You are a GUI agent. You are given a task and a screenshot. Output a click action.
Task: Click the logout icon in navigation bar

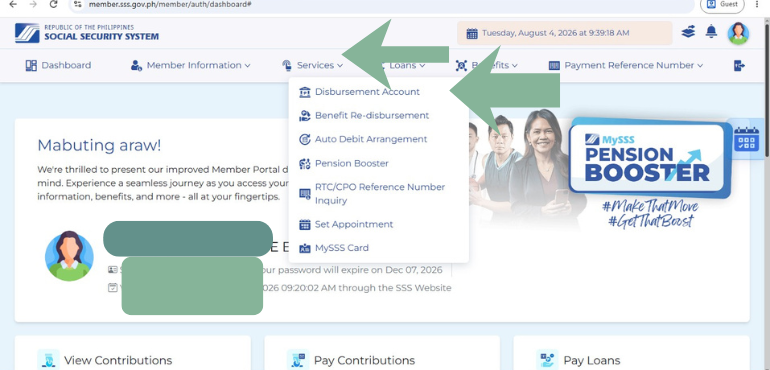[739, 65]
